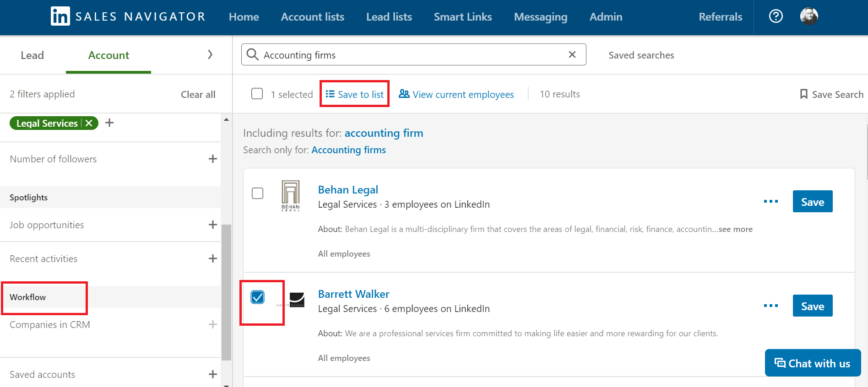This screenshot has width=868, height=387.
Task: Click the Spotlights section header
Action: click(29, 198)
